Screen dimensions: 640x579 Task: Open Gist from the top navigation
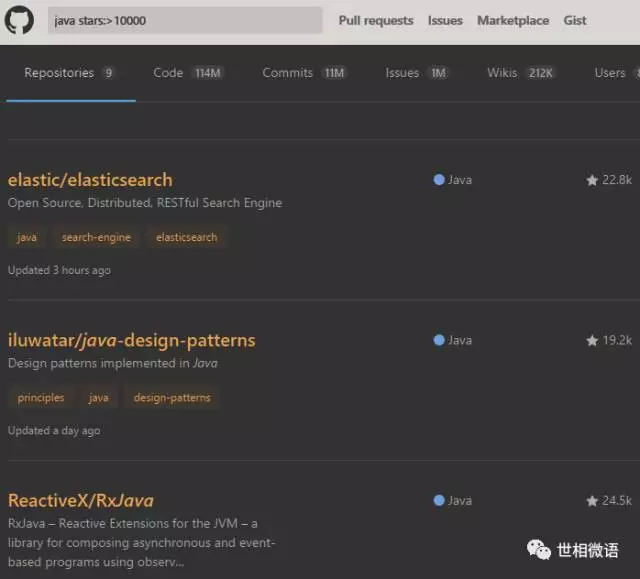tap(575, 21)
